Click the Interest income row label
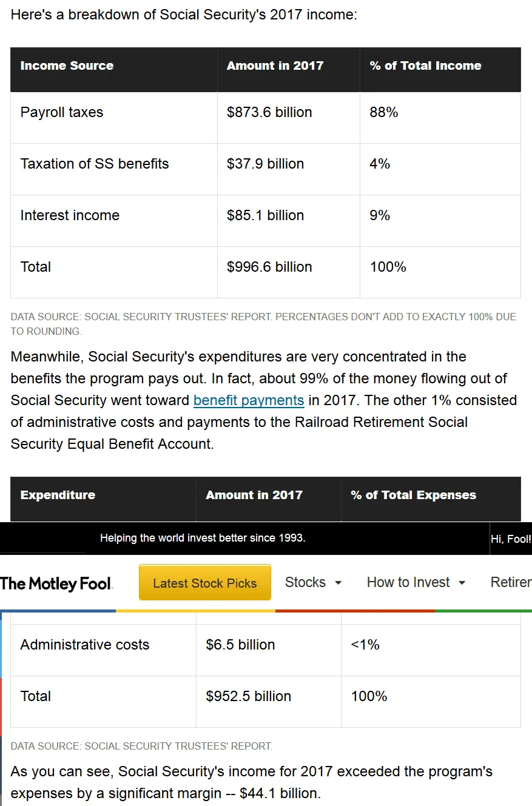This screenshot has height=806, width=532. pyautogui.click(x=70, y=215)
